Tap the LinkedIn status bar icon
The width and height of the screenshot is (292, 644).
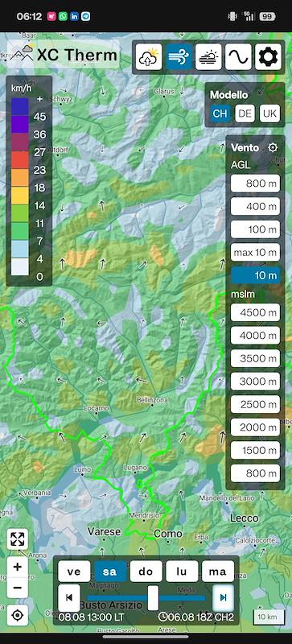[74, 16]
